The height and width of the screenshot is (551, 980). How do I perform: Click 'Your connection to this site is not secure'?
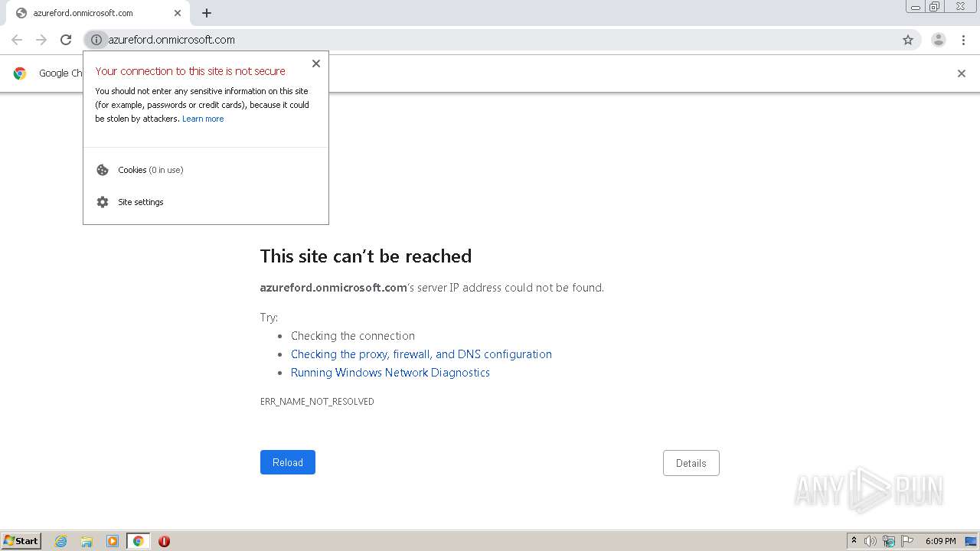pyautogui.click(x=191, y=71)
